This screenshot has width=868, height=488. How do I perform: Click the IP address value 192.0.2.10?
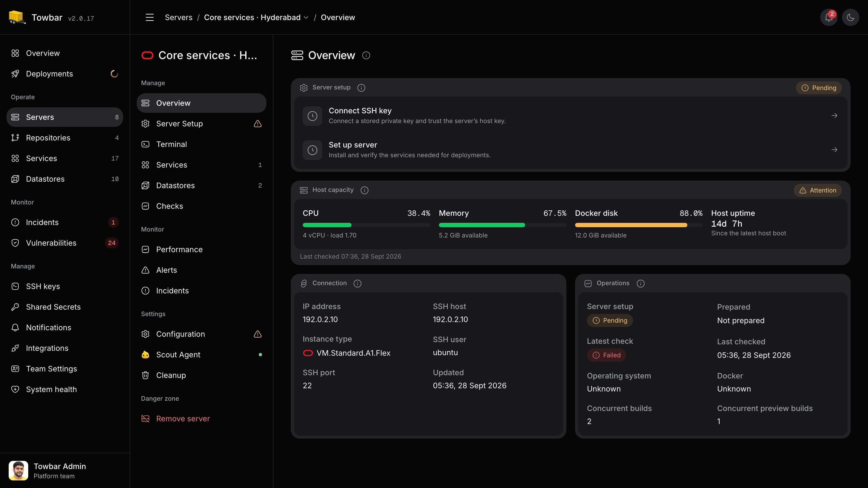[320, 319]
